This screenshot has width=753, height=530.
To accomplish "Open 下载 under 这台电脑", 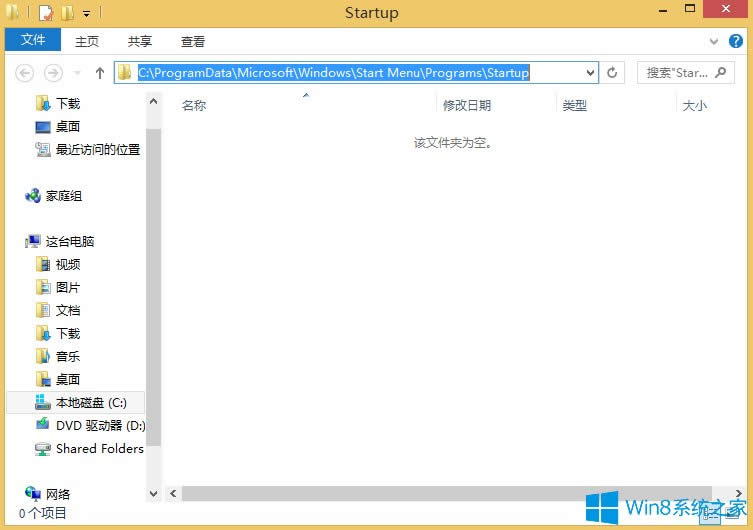I will tap(68, 334).
